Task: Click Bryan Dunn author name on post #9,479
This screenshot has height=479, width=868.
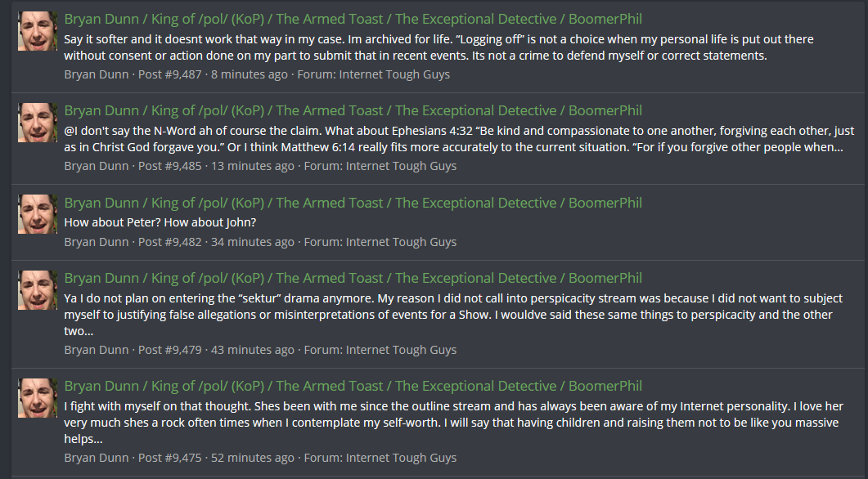Action: point(97,350)
